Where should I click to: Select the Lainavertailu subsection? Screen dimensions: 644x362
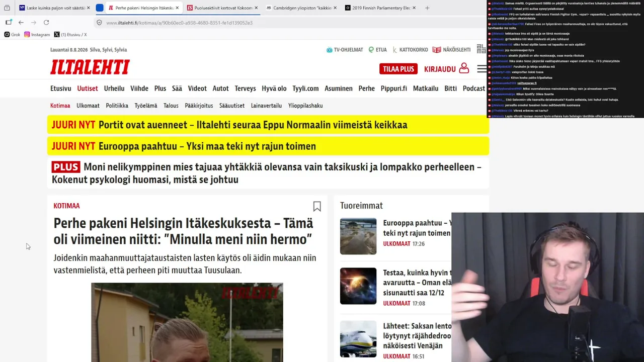pyautogui.click(x=266, y=106)
